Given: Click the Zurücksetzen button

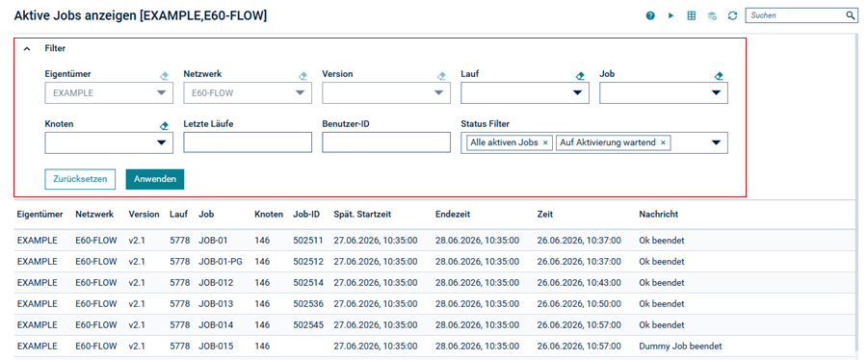Looking at the screenshot, I should [x=80, y=179].
